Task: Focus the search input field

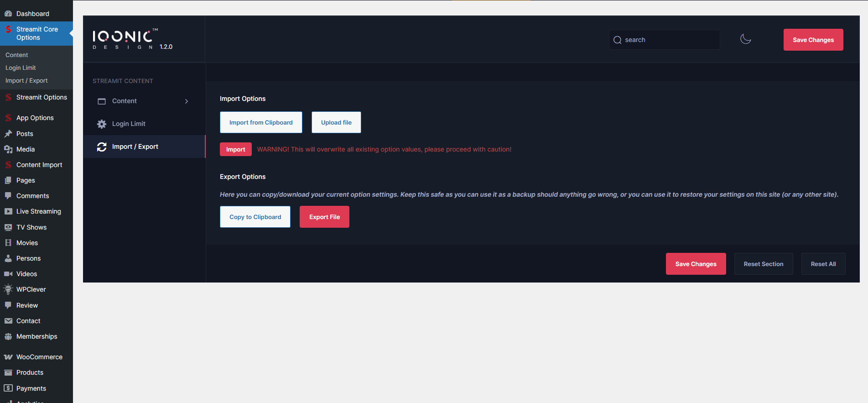Action: point(668,40)
